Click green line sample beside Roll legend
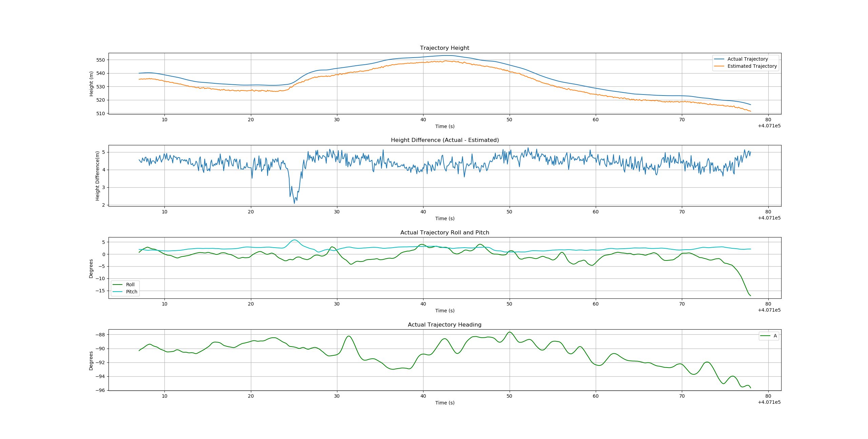Viewport: 868px width, 439px height. point(117,285)
